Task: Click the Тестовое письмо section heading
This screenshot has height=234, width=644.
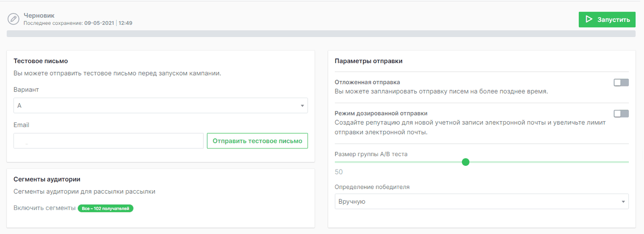Action: pyautogui.click(x=41, y=61)
